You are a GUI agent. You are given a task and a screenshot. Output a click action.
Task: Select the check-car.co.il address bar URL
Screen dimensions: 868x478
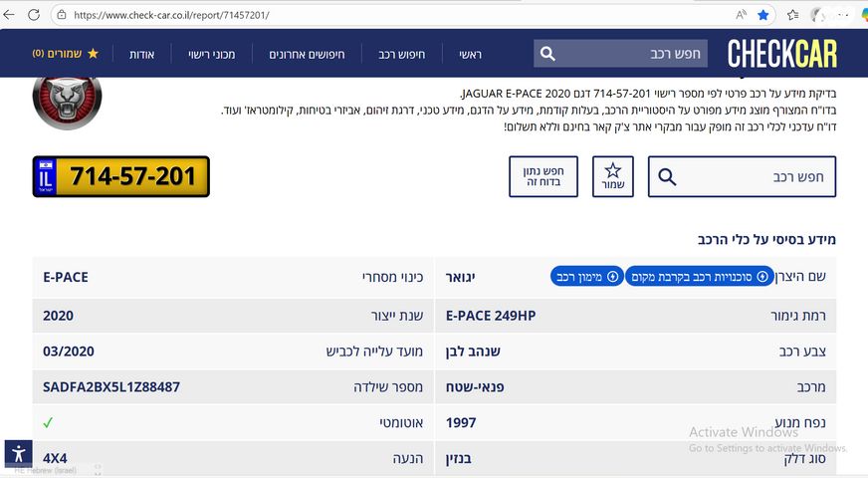pos(171,15)
